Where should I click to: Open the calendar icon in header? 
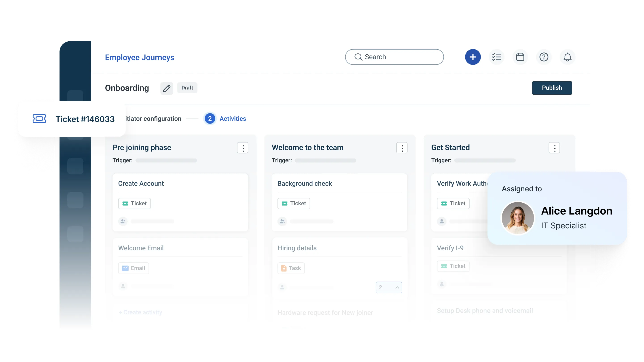pyautogui.click(x=520, y=57)
